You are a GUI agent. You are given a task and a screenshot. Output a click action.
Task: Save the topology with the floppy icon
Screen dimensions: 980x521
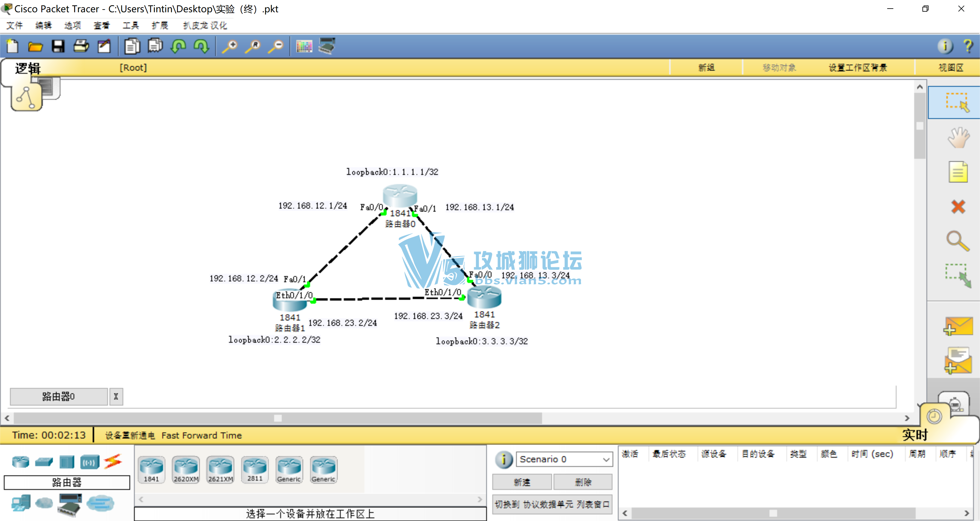tap(58, 47)
